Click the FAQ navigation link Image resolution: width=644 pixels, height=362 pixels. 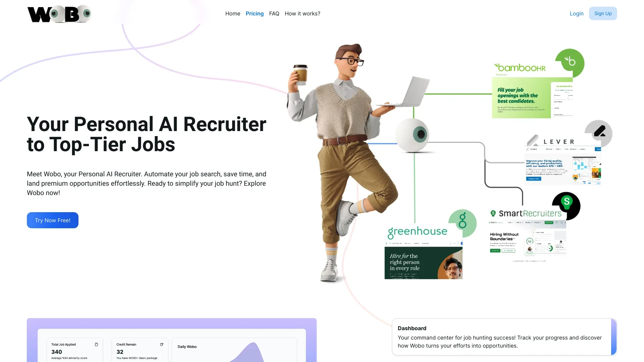click(x=274, y=13)
